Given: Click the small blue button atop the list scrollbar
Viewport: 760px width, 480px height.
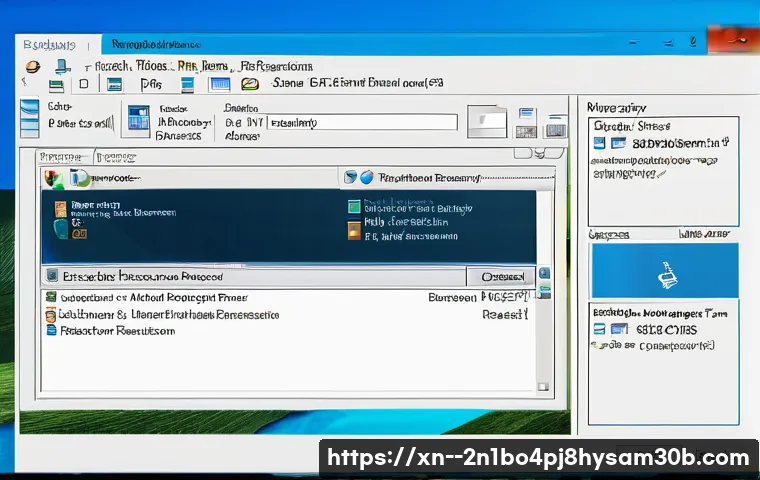Looking at the screenshot, I should [x=543, y=273].
